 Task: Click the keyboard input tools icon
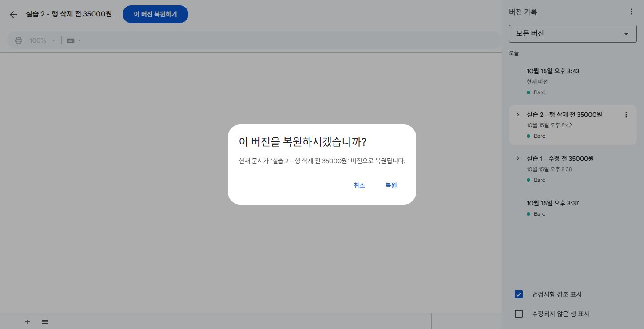pyautogui.click(x=70, y=40)
